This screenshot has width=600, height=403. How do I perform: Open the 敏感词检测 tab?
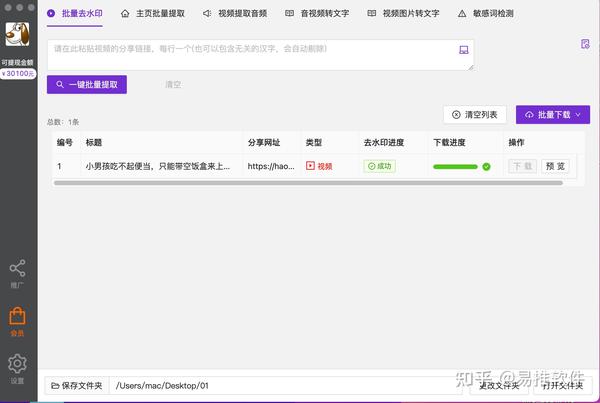click(x=486, y=14)
